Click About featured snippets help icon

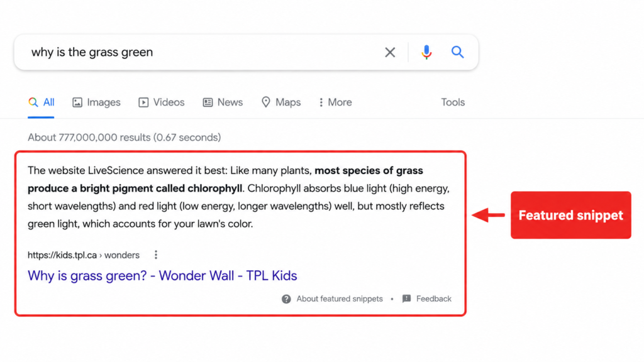(286, 299)
